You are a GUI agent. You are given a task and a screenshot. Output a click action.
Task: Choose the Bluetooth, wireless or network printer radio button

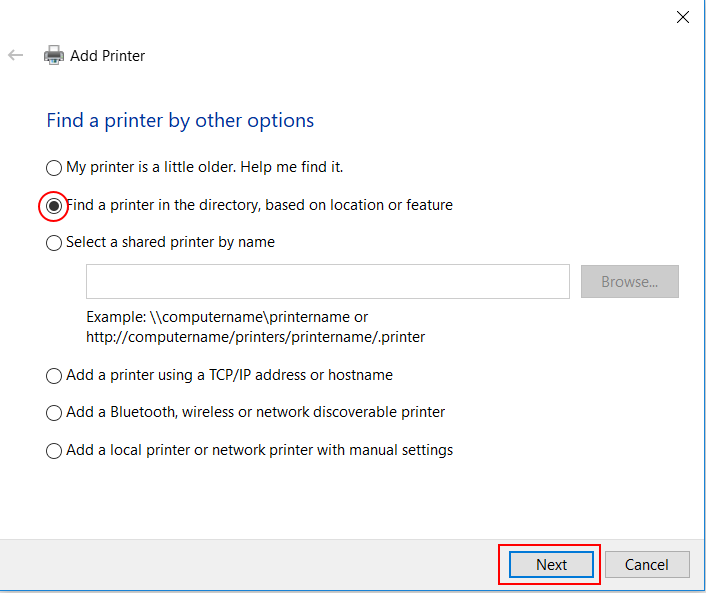54,413
